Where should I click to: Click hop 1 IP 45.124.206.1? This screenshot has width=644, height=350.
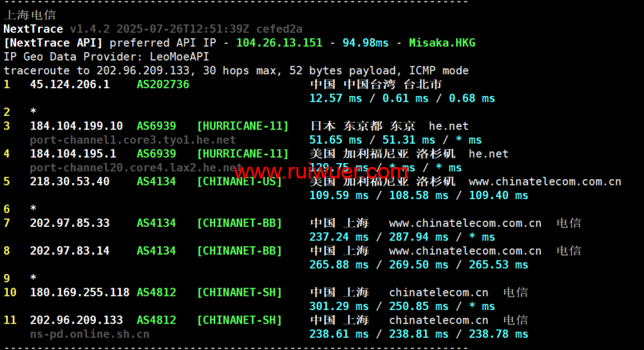(70, 84)
